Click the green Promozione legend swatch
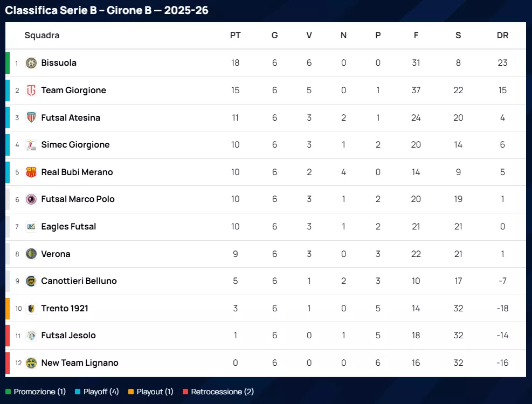Screen dimensions: 532x404 (x=8, y=392)
